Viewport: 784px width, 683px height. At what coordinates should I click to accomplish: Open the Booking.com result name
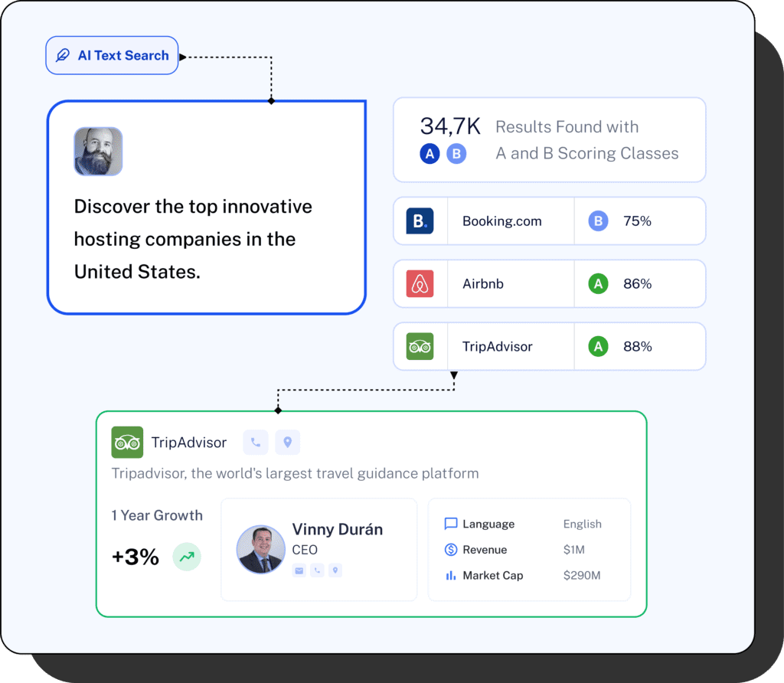[x=501, y=221]
